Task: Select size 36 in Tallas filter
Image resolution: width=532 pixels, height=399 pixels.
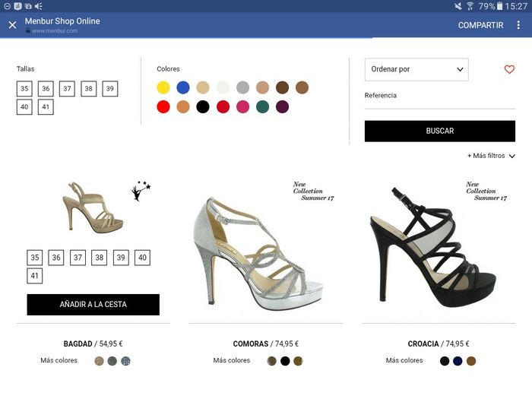Action: (x=46, y=89)
